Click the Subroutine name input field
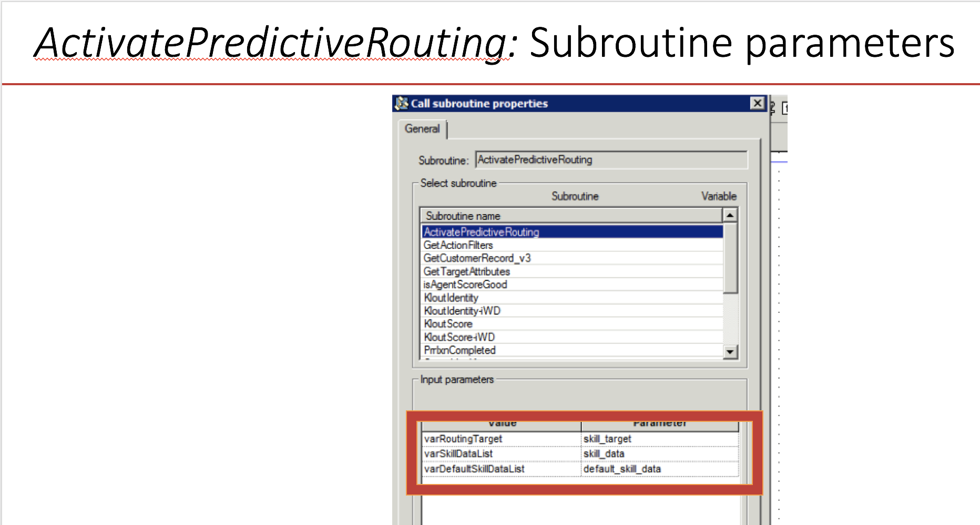 pyautogui.click(x=611, y=160)
